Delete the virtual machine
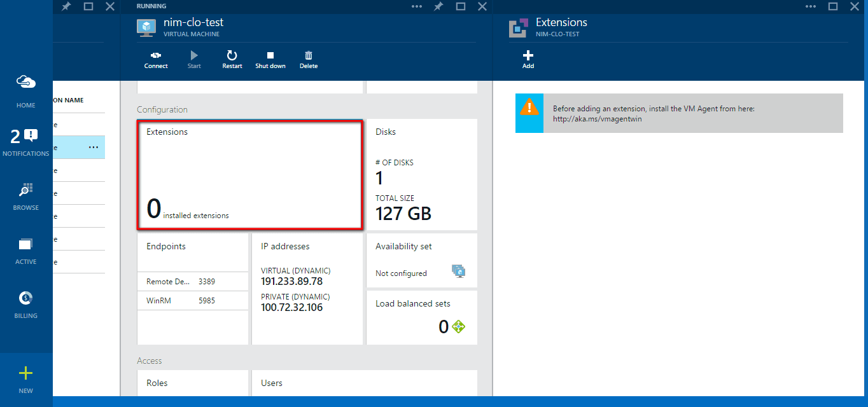868x407 pixels. pos(309,56)
